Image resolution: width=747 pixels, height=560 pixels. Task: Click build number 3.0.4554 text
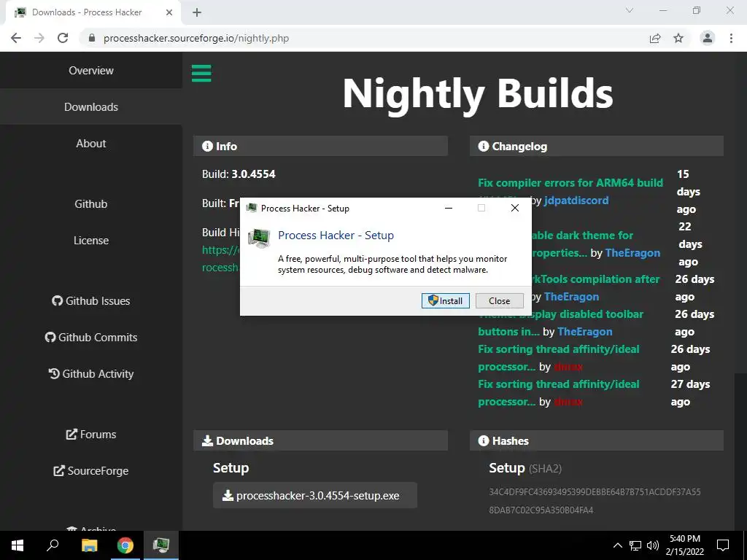pyautogui.click(x=253, y=174)
